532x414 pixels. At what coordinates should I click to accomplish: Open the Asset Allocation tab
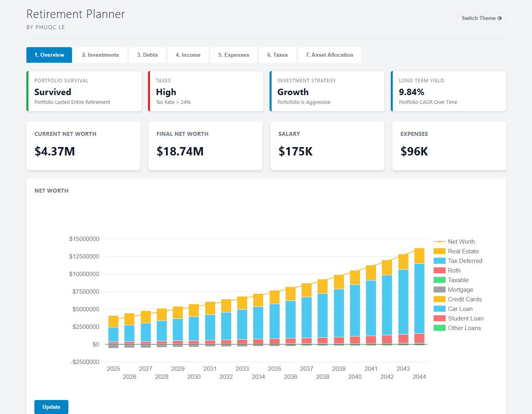coord(329,55)
